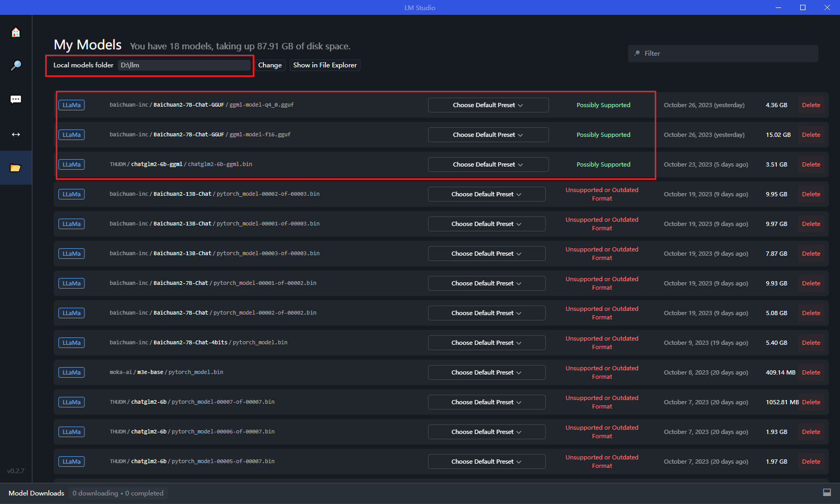Click LLaMa badge for pytorch_model-00005-of-00007.bin
The width and height of the screenshot is (840, 504).
(72, 462)
